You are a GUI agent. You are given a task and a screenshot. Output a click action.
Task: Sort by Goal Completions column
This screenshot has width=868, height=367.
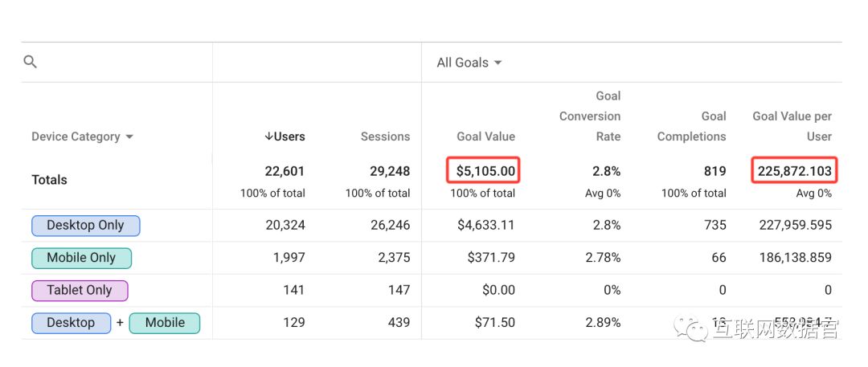click(691, 127)
